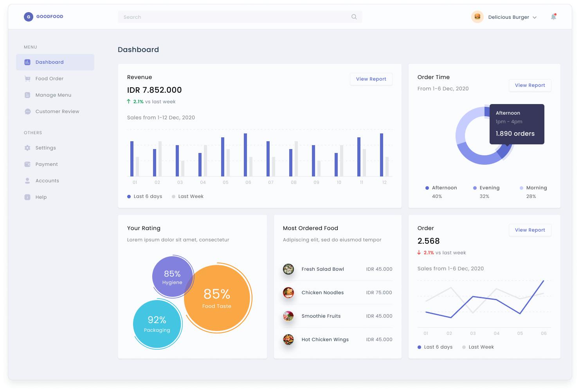Select the Evening legend dot
The image size is (580, 392).
coord(475,188)
